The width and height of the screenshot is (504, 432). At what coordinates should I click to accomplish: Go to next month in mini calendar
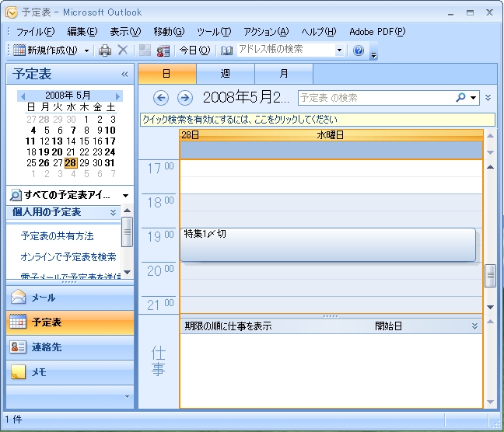tap(117, 96)
